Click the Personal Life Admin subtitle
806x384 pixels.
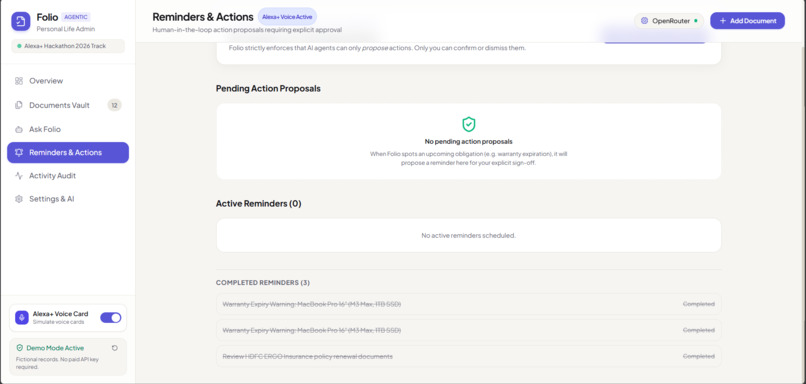66,29
